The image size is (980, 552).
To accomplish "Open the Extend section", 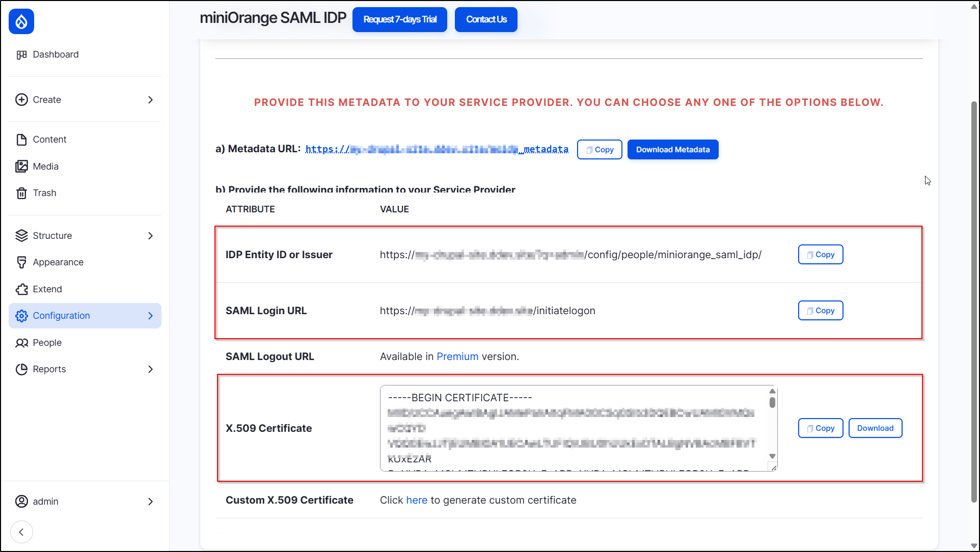I will click(x=46, y=289).
